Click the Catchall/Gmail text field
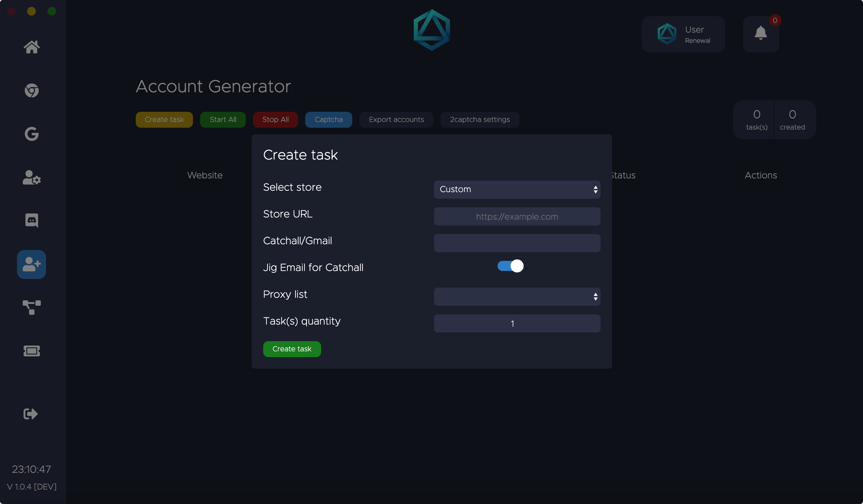This screenshot has height=504, width=863. click(517, 243)
